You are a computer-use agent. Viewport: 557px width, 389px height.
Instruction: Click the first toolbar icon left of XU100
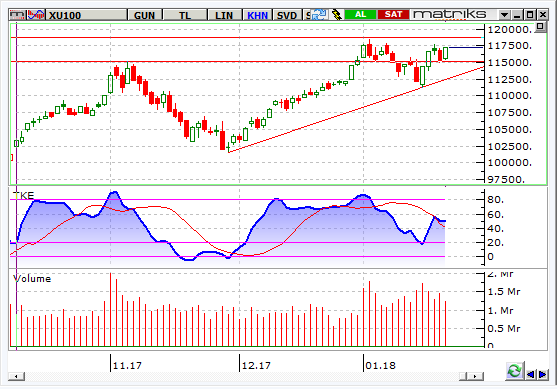(x=18, y=15)
